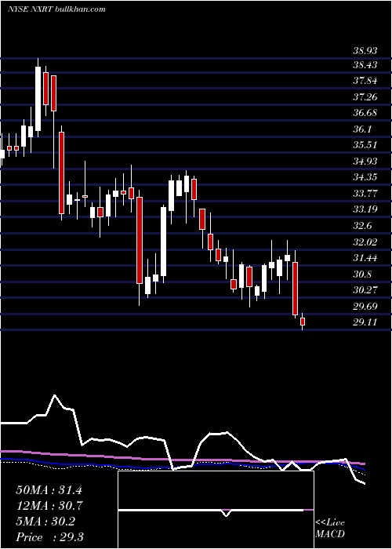Click the 34.35 price level label
This screenshot has width=392, height=549.
365,177
